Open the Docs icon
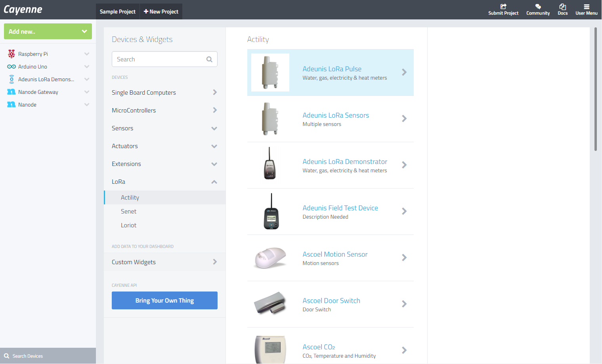The height and width of the screenshot is (364, 602). tap(562, 6)
